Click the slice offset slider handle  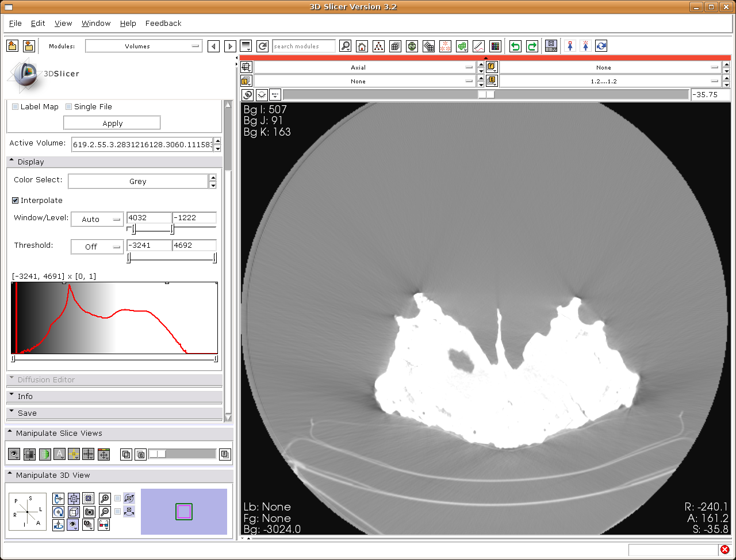[x=486, y=95]
